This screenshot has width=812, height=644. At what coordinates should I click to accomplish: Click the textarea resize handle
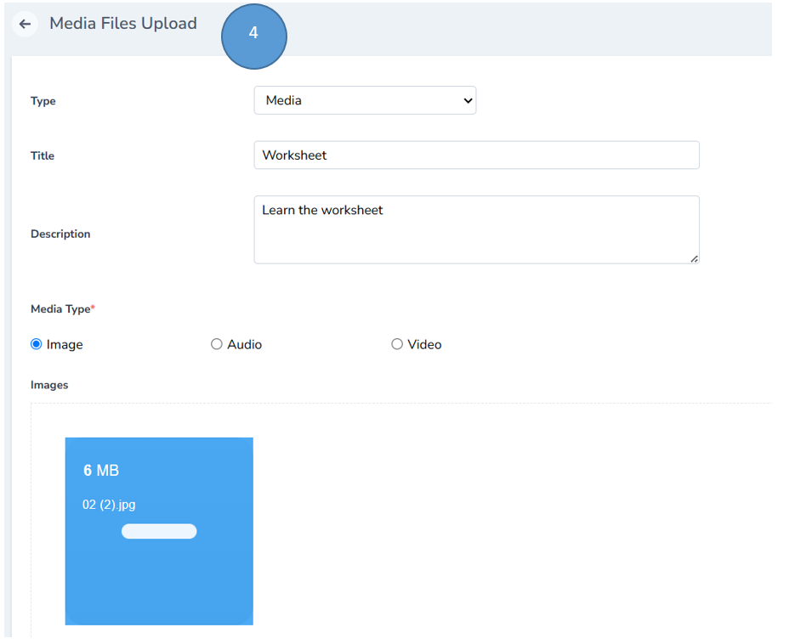(695, 259)
